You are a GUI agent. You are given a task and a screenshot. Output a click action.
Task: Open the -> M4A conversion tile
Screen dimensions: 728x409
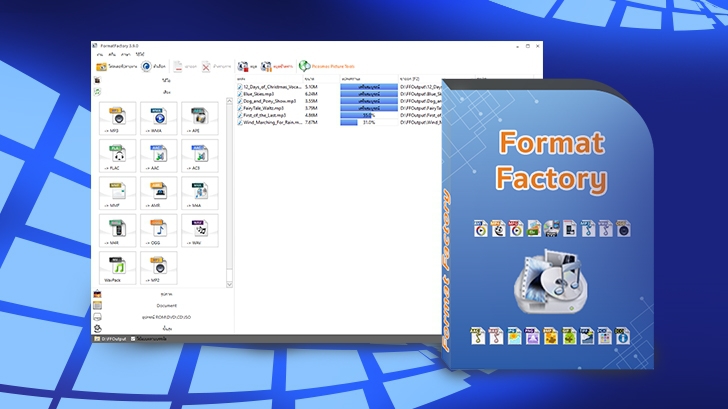[200, 193]
